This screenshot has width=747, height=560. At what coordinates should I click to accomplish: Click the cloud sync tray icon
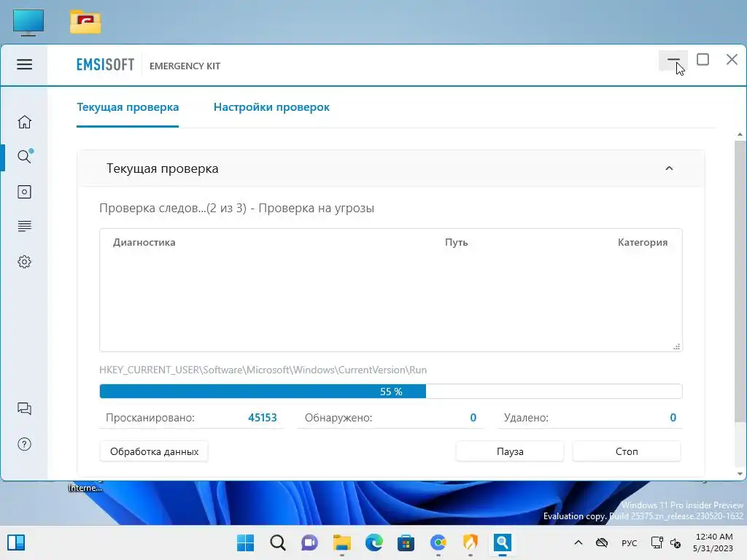click(602, 542)
